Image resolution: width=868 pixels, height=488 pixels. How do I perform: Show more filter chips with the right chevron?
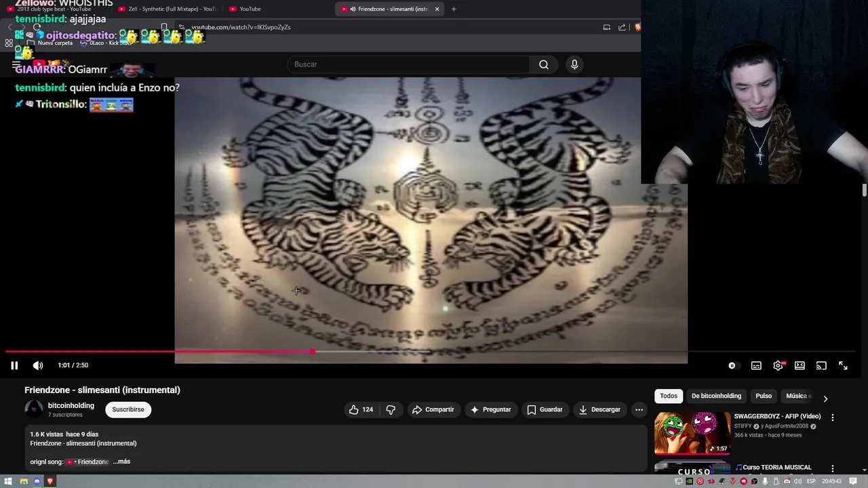coord(825,399)
